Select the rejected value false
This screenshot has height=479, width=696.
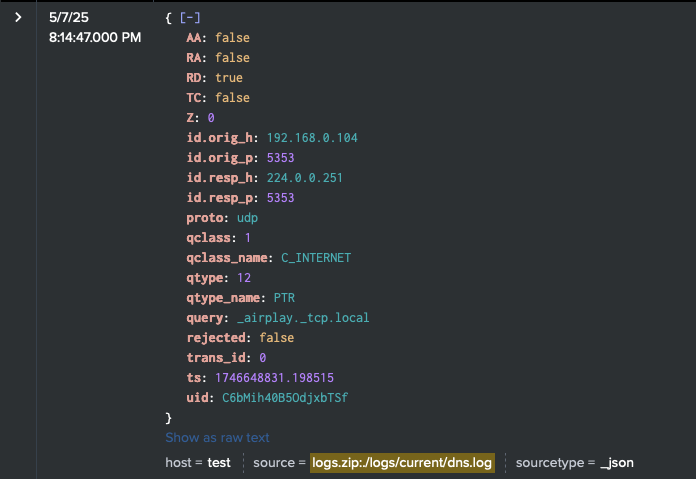point(277,338)
